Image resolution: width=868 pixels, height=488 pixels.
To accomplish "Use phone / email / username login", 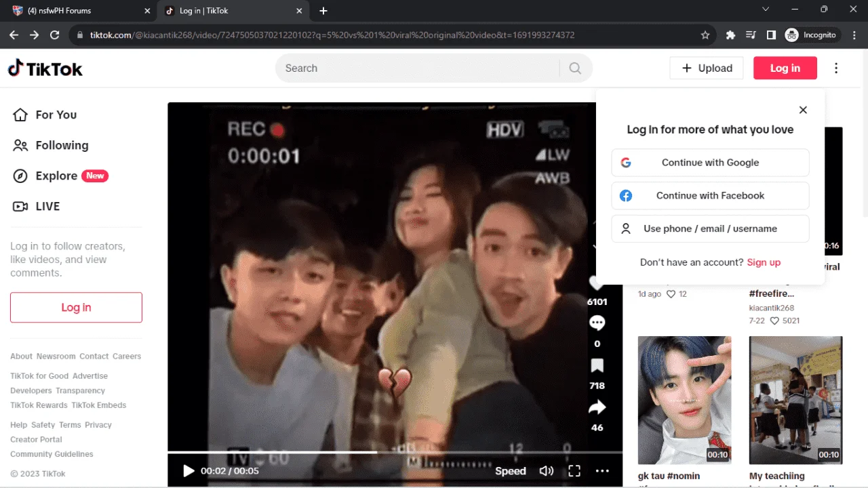I will pos(710,229).
